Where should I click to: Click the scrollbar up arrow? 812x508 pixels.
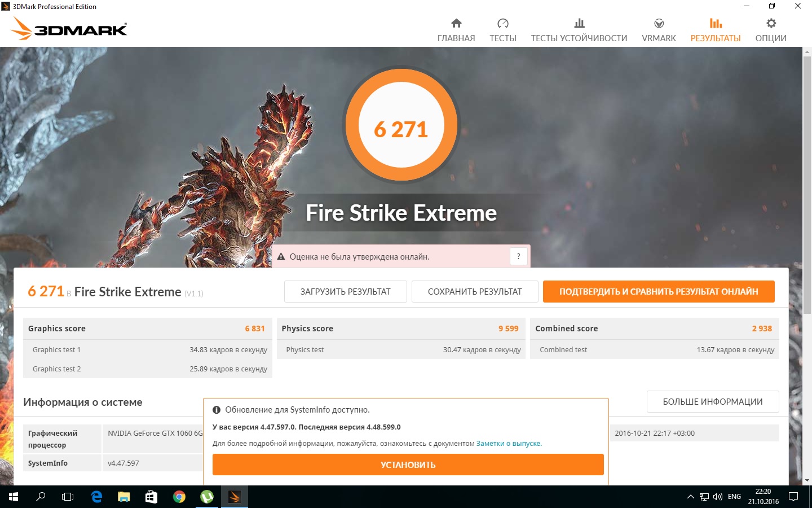(807, 51)
